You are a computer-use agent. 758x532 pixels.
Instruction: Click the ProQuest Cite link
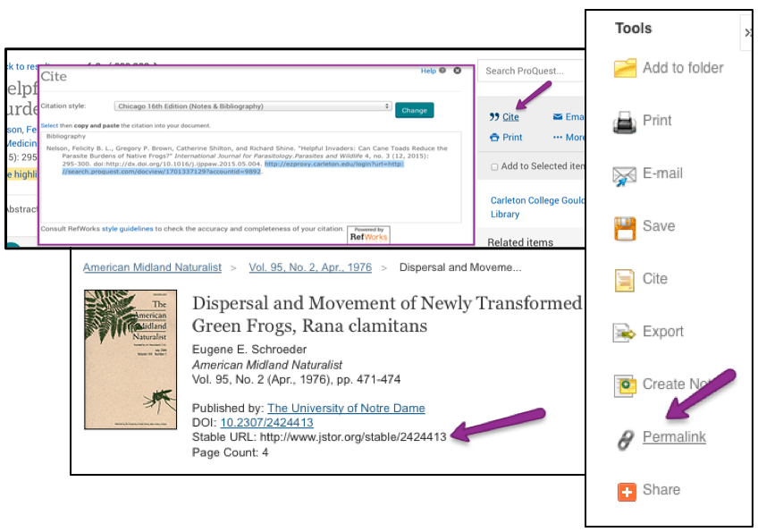[x=510, y=116]
